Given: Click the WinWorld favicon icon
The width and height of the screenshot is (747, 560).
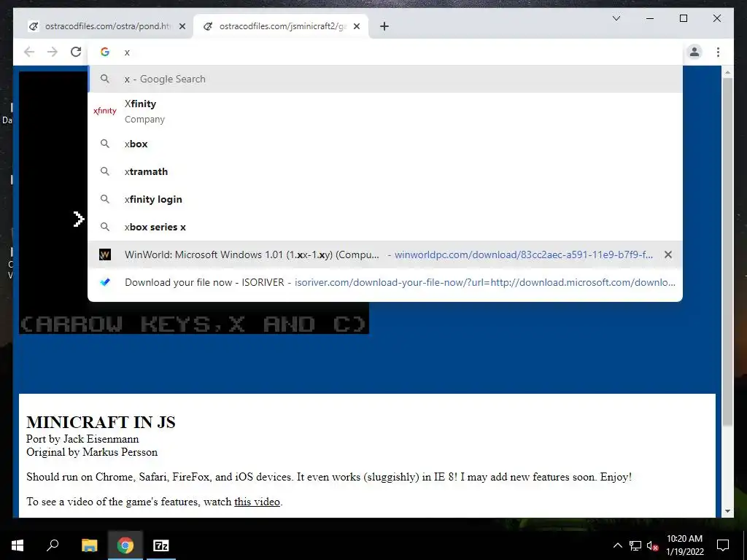Looking at the screenshot, I should tap(105, 254).
